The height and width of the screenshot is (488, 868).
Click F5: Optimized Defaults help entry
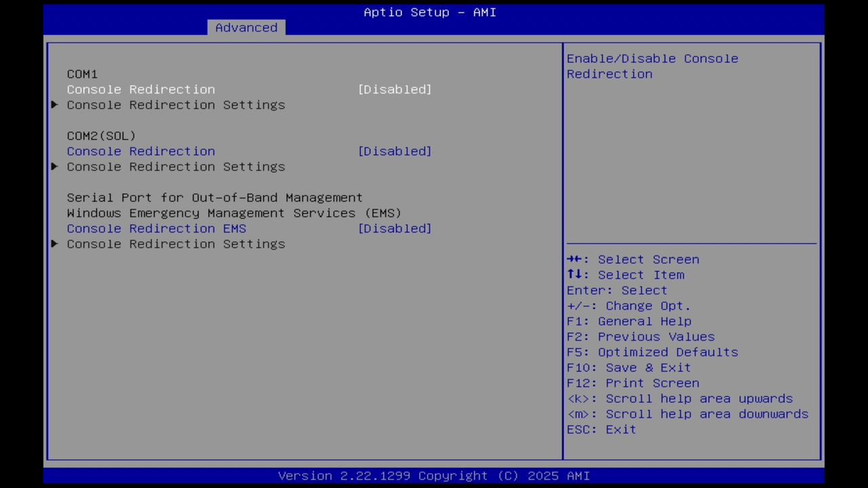coord(652,352)
